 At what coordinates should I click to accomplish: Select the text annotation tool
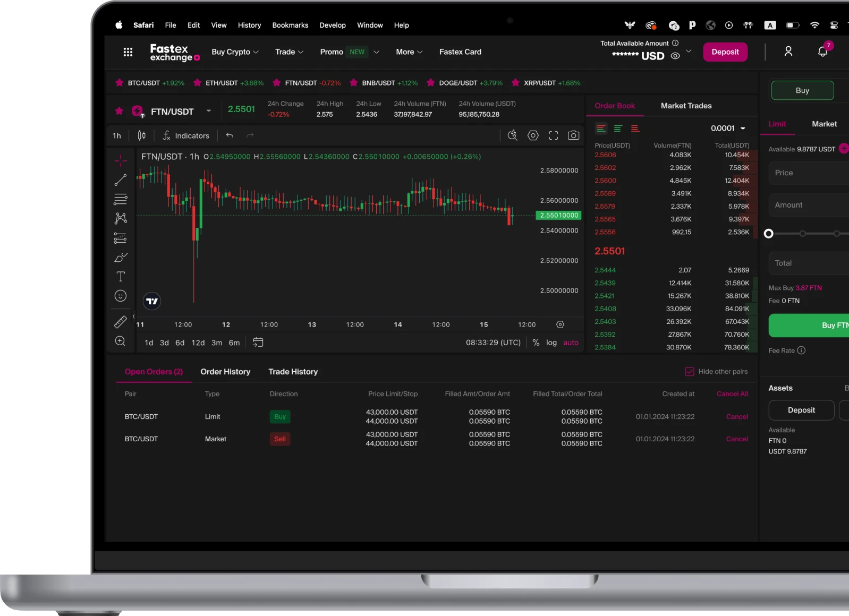(121, 277)
